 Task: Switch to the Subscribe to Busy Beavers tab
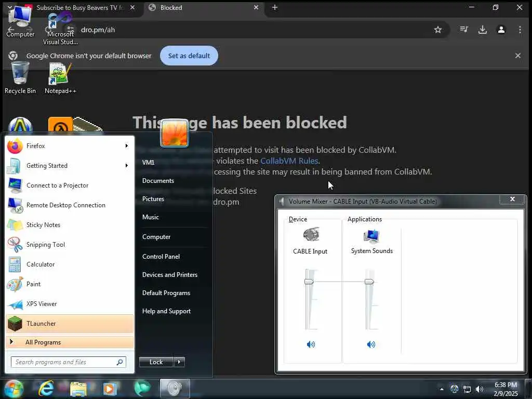[x=79, y=7]
